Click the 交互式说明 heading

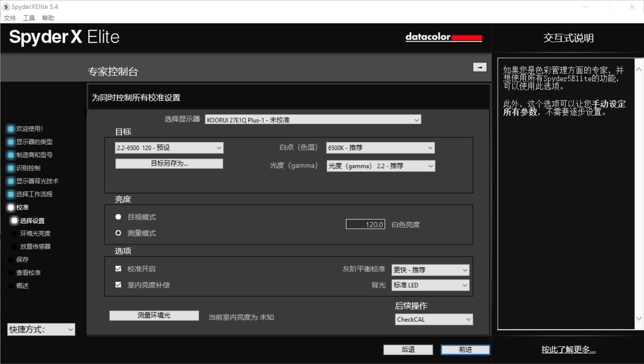tap(568, 38)
